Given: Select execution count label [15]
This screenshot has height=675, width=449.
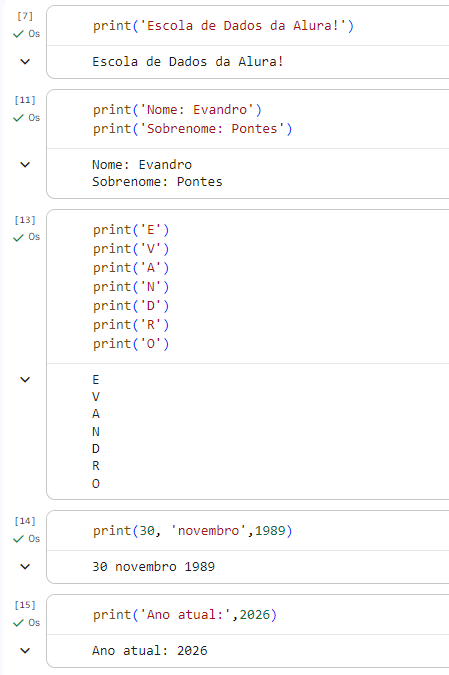Looking at the screenshot, I should (x=25, y=605).
